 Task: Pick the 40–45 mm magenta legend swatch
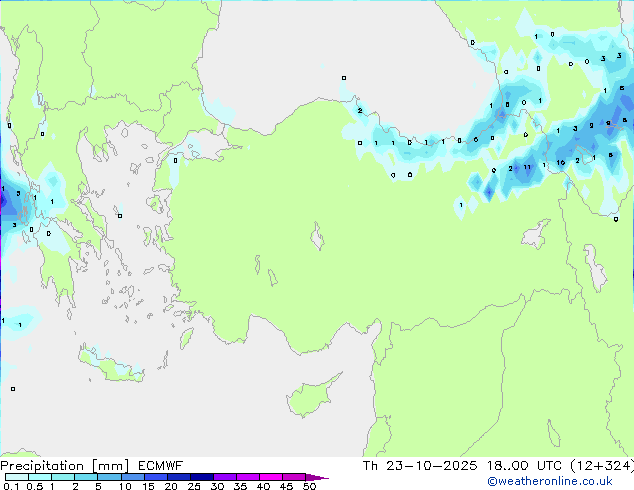tap(271, 477)
